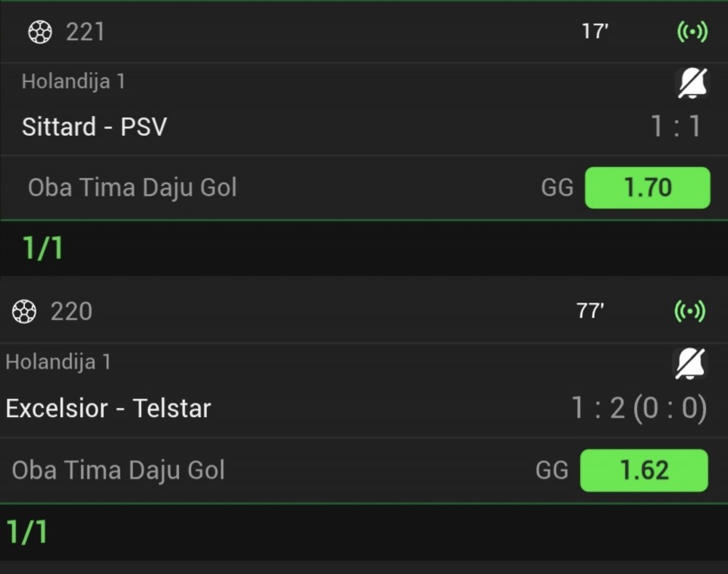
Task: Toggle muted bell for Sittard - PSV
Action: pyautogui.click(x=692, y=83)
